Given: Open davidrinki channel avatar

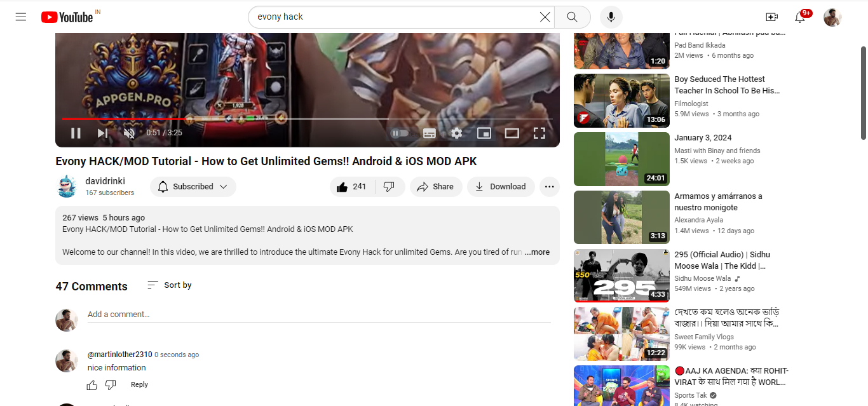Looking at the screenshot, I should click(67, 186).
